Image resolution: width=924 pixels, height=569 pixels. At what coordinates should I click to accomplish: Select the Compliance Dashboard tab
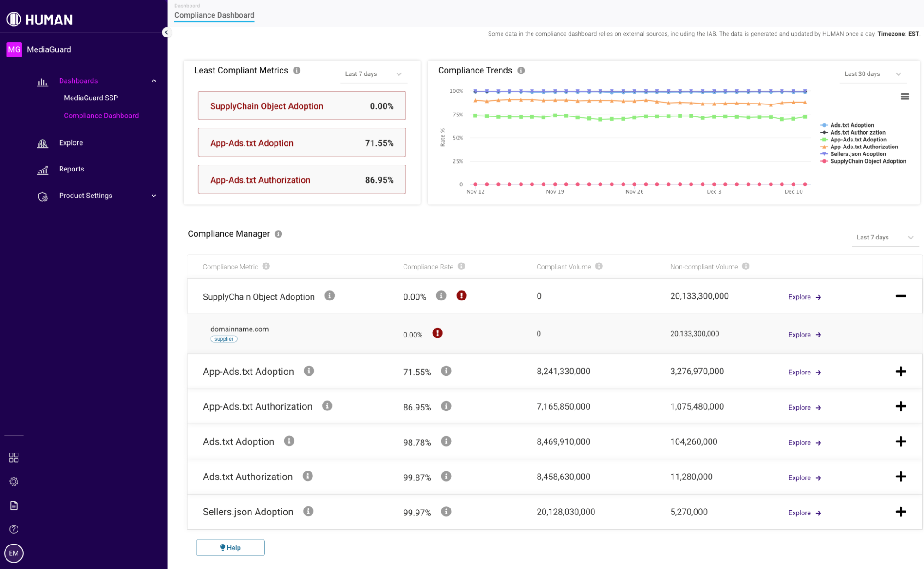tap(214, 15)
